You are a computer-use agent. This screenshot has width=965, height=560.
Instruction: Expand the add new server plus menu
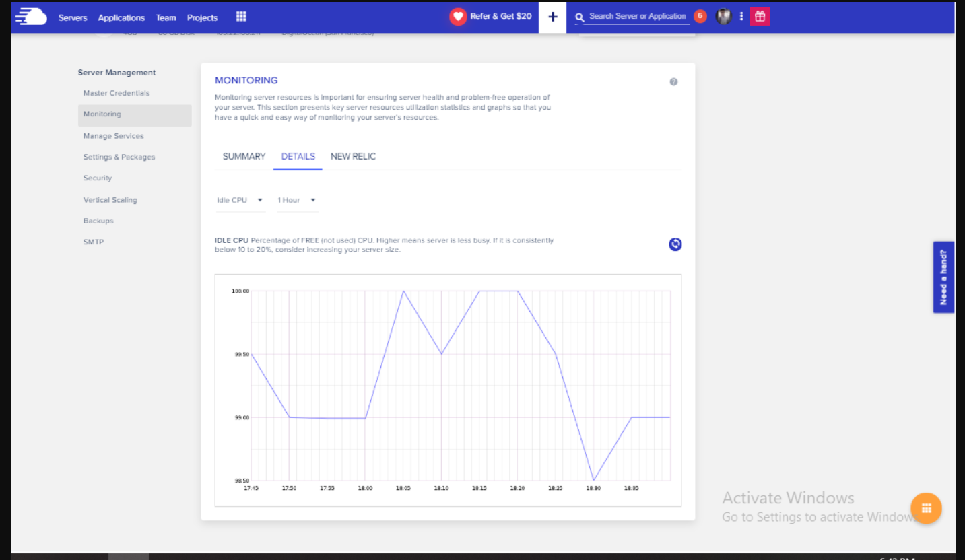(x=552, y=16)
